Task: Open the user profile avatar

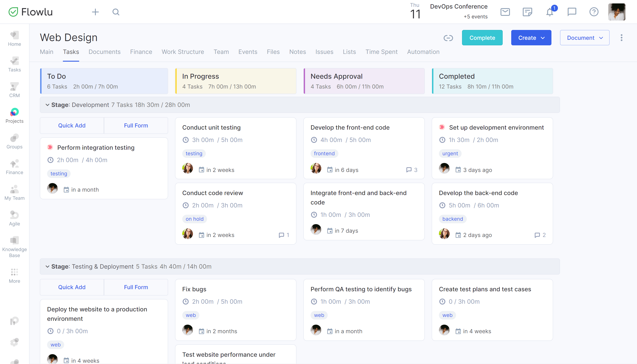Action: [616, 12]
